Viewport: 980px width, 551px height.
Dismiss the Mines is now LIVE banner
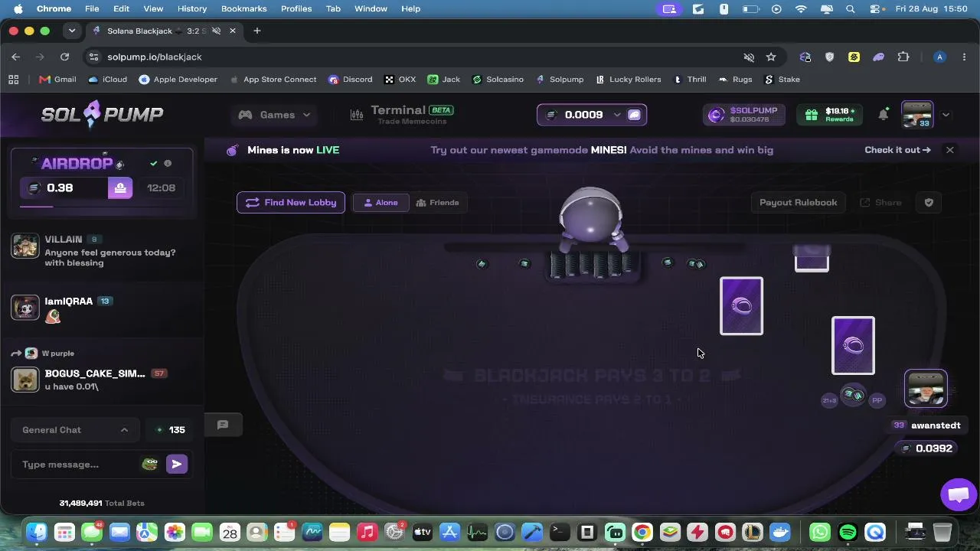[949, 150]
